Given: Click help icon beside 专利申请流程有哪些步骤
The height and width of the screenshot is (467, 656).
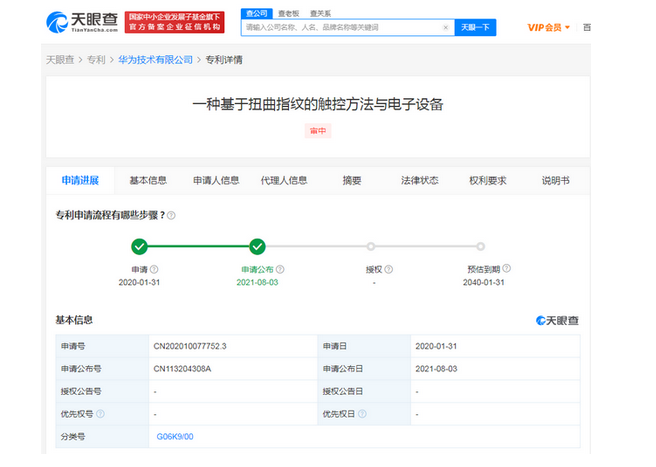Looking at the screenshot, I should [x=172, y=215].
